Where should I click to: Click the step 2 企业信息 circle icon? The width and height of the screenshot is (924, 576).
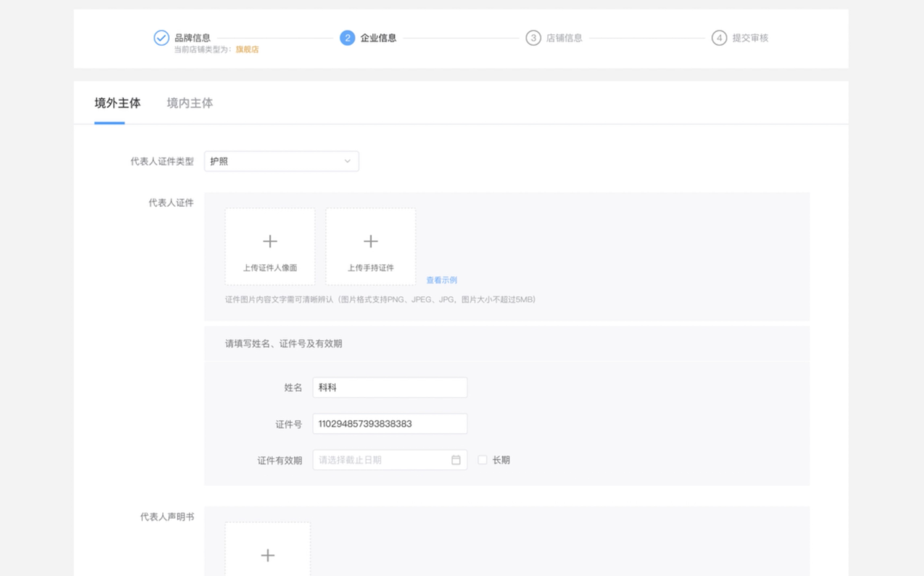(347, 38)
